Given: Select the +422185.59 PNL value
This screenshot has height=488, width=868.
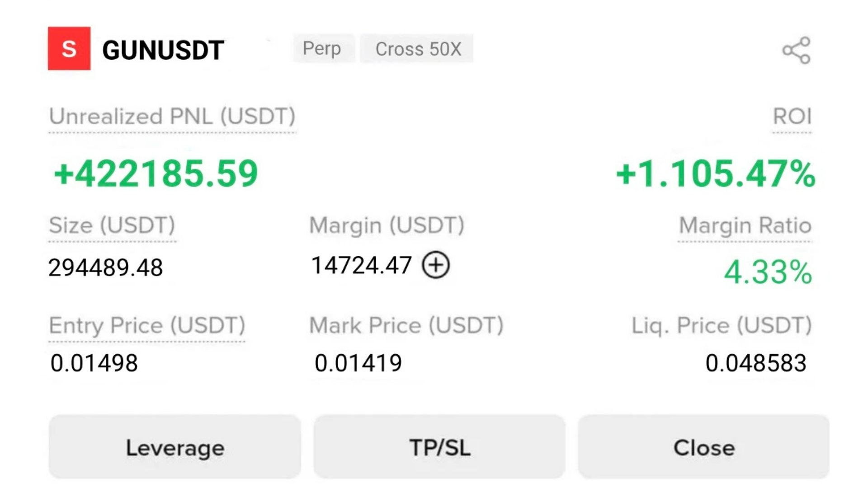Looking at the screenshot, I should coord(156,174).
